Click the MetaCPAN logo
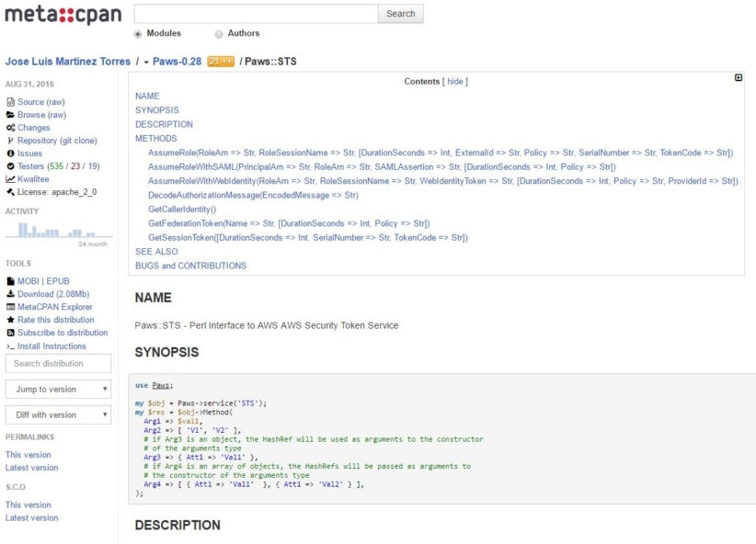 coord(63,15)
